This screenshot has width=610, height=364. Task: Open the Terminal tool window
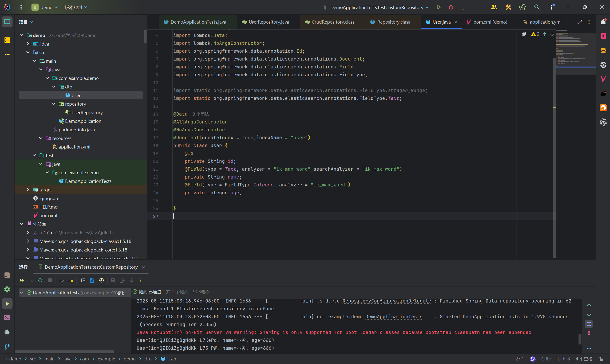tap(7, 318)
